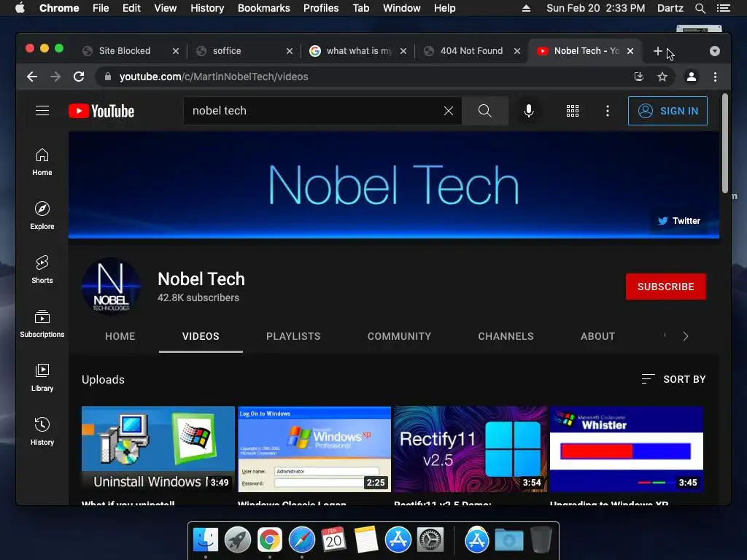The height and width of the screenshot is (560, 747).
Task: Play the Uninstall Windows video thumbnail
Action: tap(158, 448)
